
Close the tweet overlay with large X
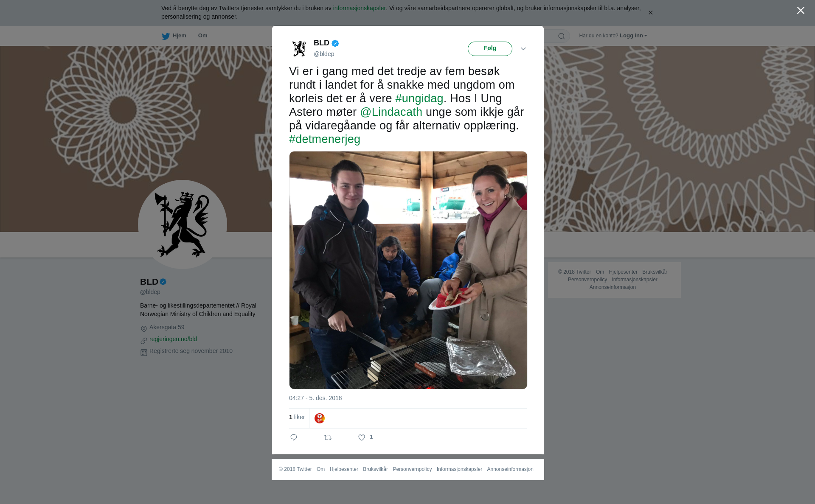tap(801, 11)
